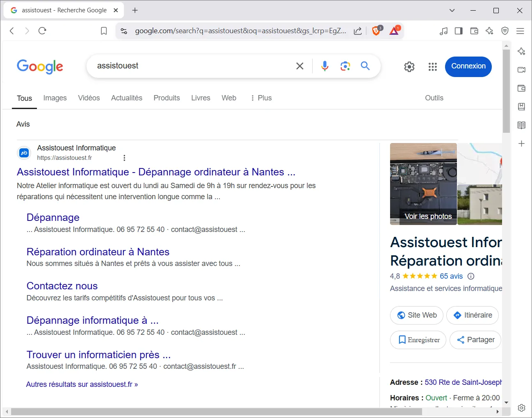Image resolution: width=532 pixels, height=418 pixels.
Task: Open Dépannage informatique à ... link
Action: tap(92, 320)
